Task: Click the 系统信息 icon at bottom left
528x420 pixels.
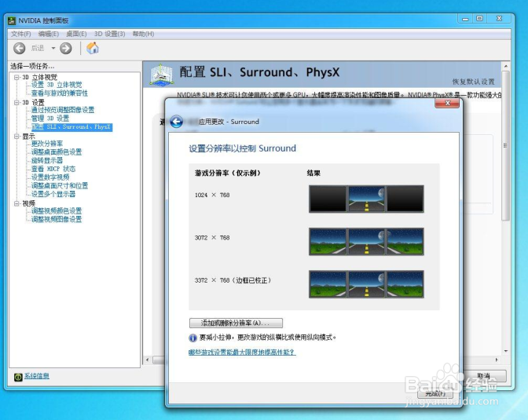Action: [18, 377]
